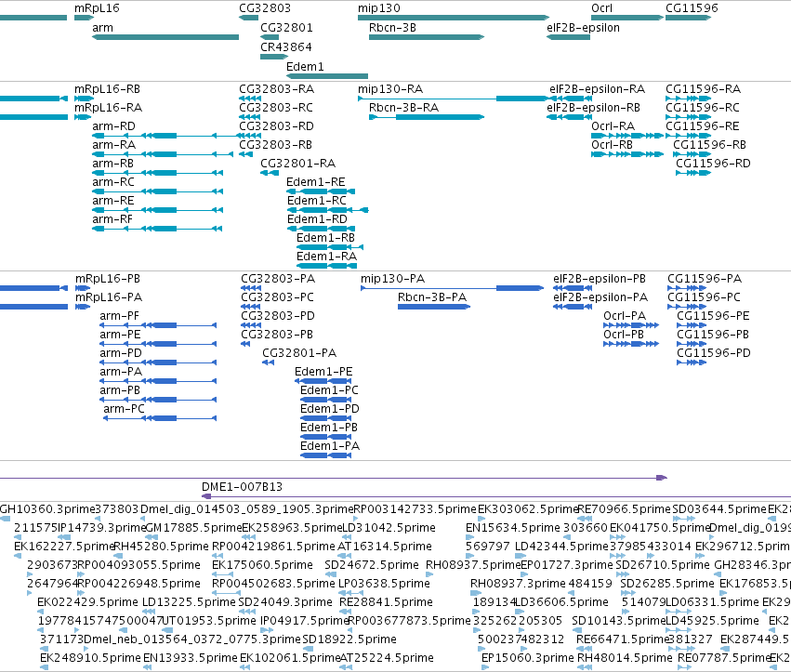Select the Edem1-PE protein feature

click(x=323, y=381)
